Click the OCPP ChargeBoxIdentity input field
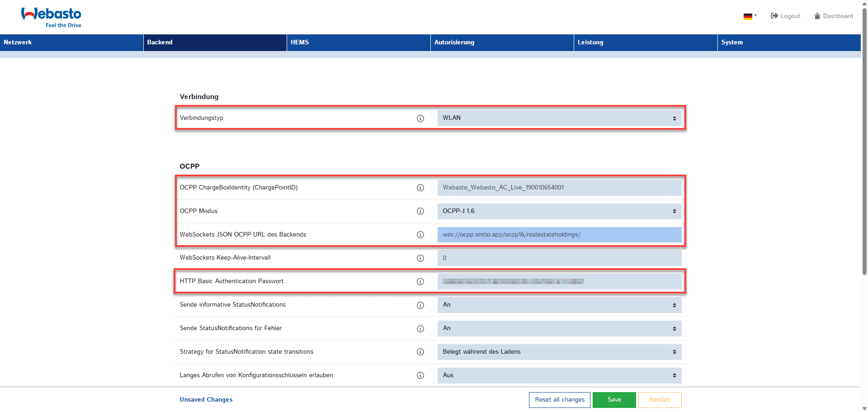868x412 pixels. pos(559,188)
